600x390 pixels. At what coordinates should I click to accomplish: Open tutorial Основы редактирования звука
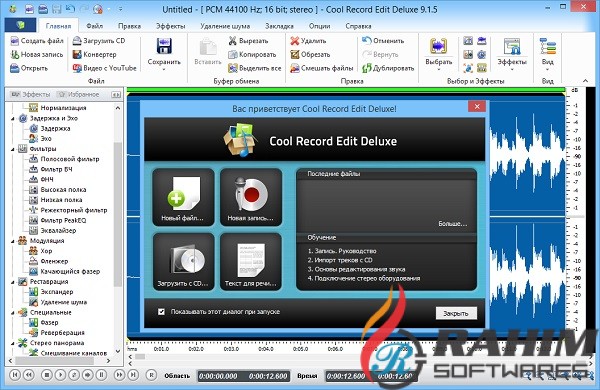pyautogui.click(x=356, y=269)
